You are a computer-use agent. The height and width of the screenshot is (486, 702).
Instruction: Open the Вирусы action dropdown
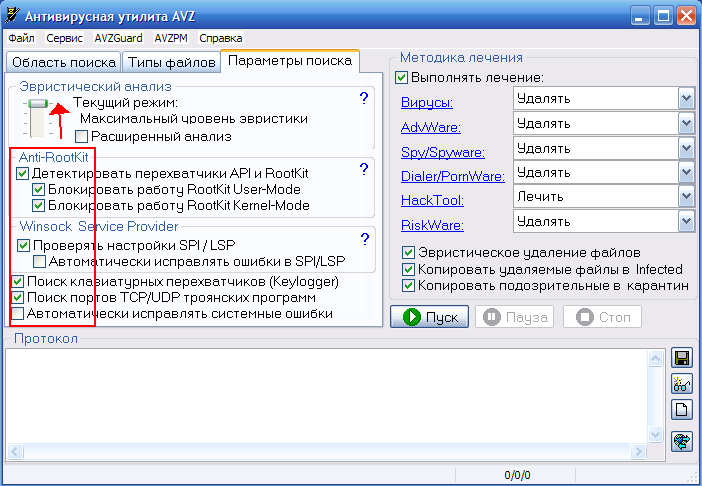click(x=686, y=98)
